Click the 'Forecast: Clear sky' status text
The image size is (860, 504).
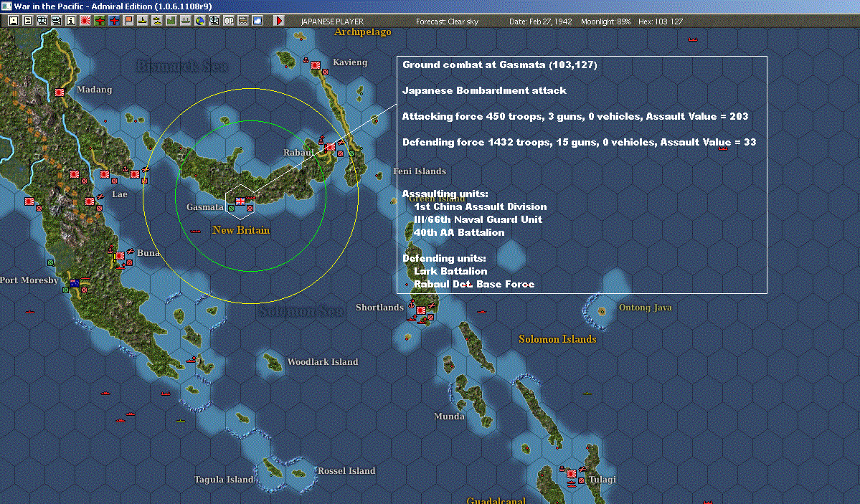point(447,22)
